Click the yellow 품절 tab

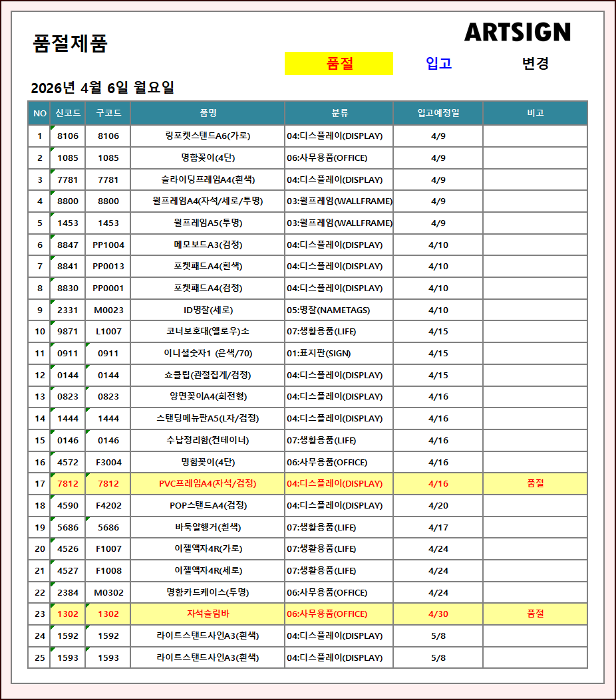pyautogui.click(x=339, y=64)
